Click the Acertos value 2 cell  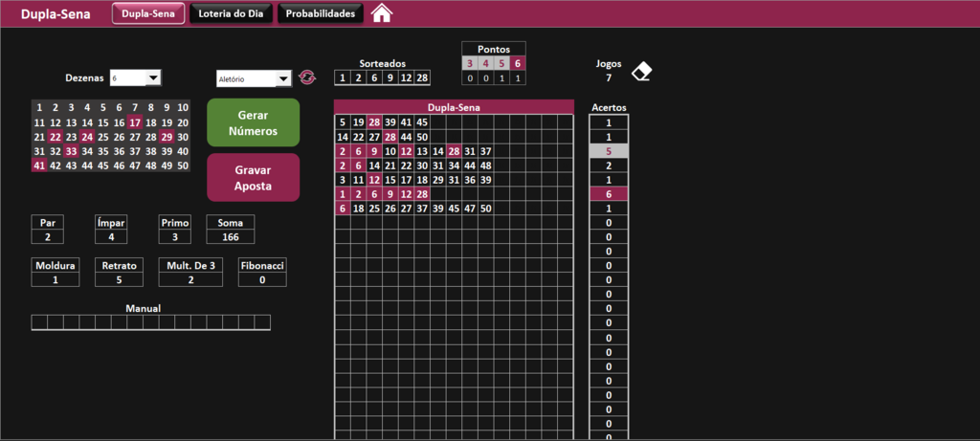click(609, 165)
